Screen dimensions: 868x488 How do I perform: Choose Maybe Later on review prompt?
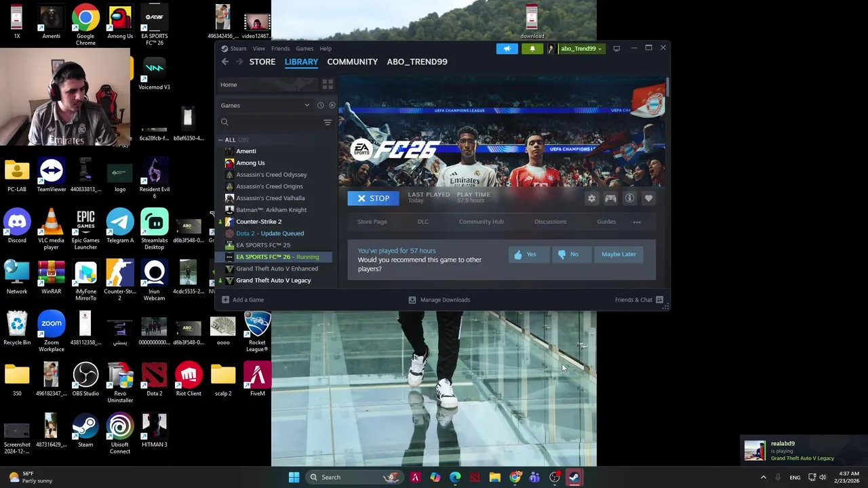click(618, 254)
